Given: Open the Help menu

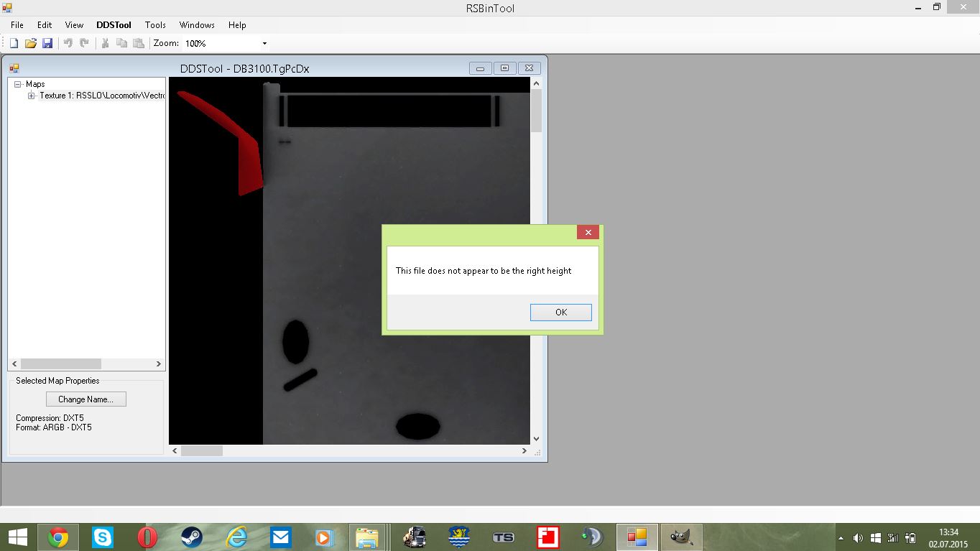Looking at the screenshot, I should click(237, 24).
